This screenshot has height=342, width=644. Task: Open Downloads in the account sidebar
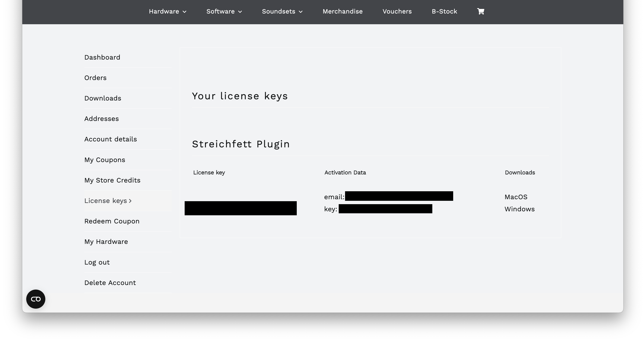click(103, 99)
